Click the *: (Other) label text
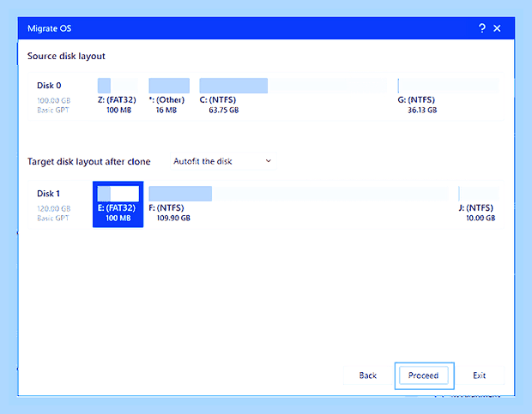This screenshot has width=532, height=414. (166, 100)
